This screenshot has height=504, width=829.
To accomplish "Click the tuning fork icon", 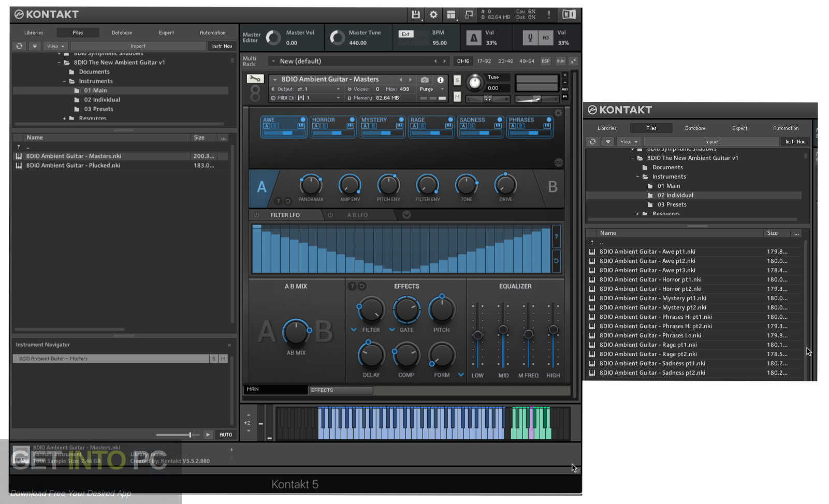I will click(530, 38).
